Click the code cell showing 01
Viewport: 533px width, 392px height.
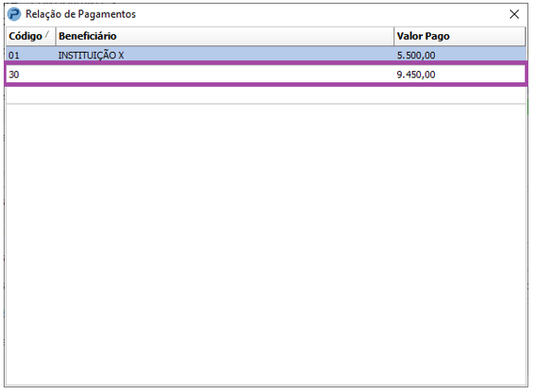pos(14,55)
